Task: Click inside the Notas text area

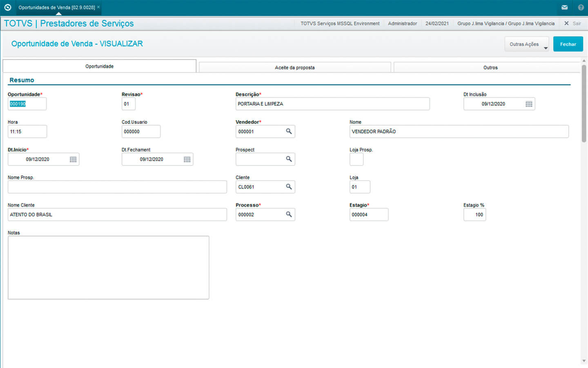Action: pyautogui.click(x=108, y=267)
